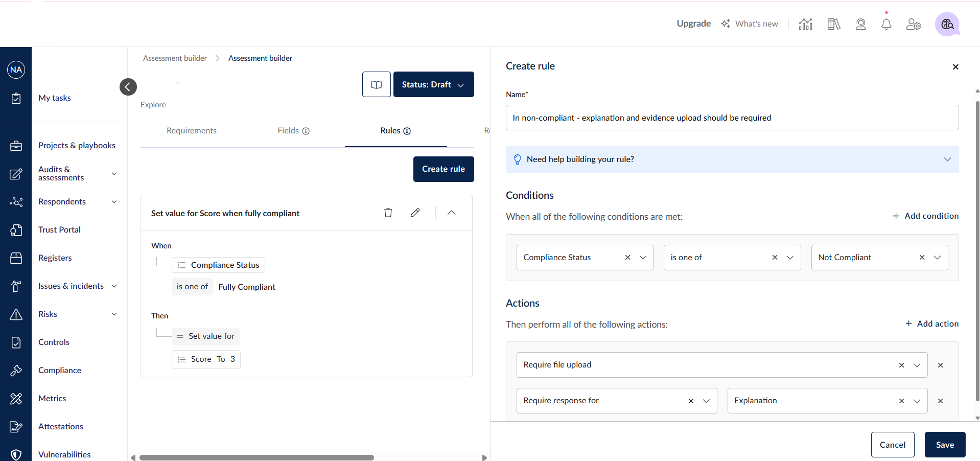Delete the Score rule with trash icon

[x=388, y=213]
